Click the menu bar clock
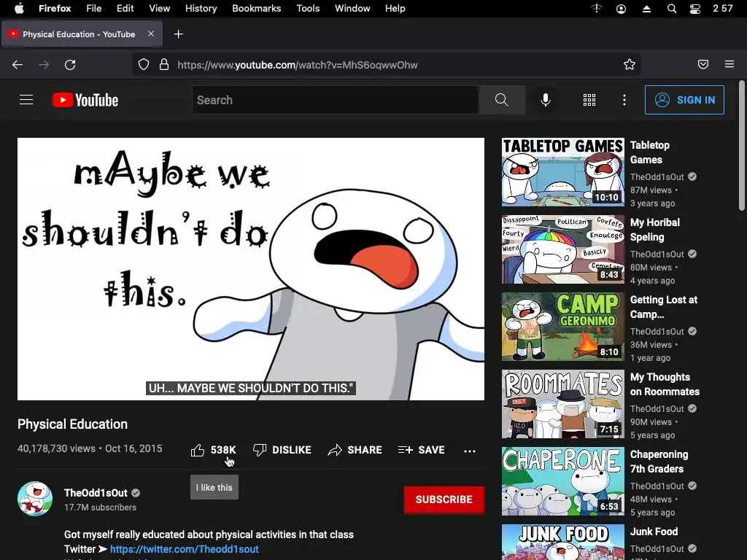 [x=723, y=9]
